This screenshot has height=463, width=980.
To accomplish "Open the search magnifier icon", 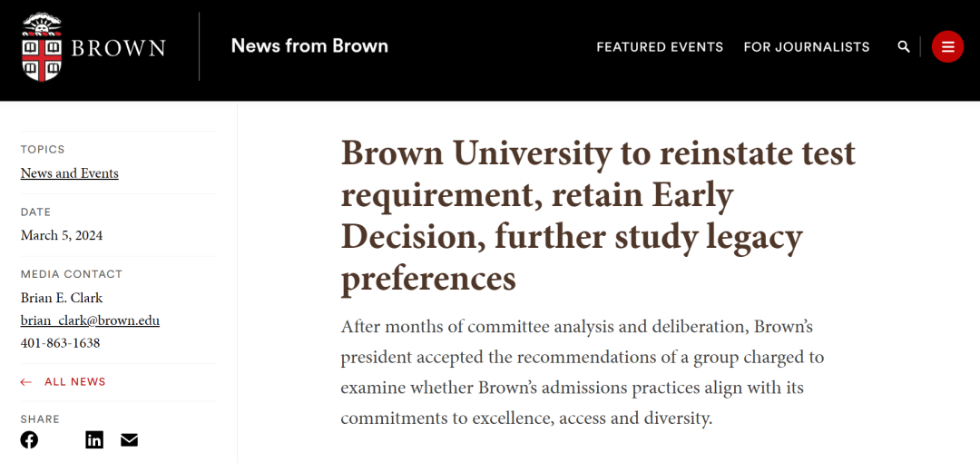I will point(904,46).
